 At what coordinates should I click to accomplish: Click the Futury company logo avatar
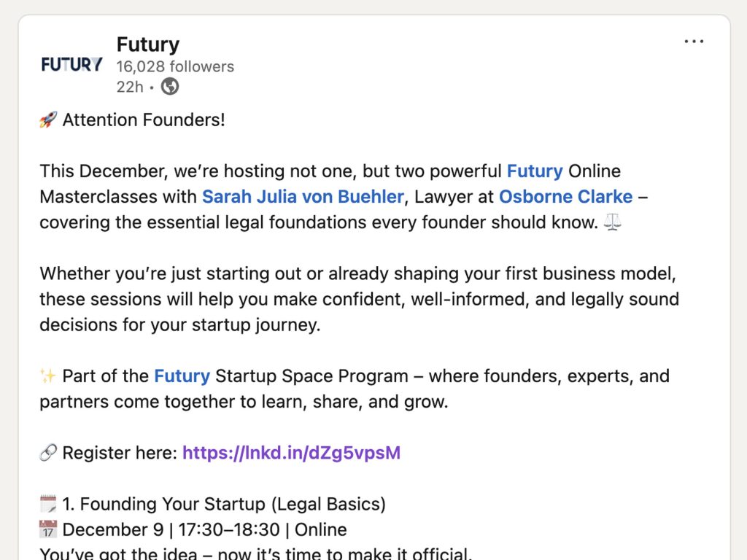[70, 64]
